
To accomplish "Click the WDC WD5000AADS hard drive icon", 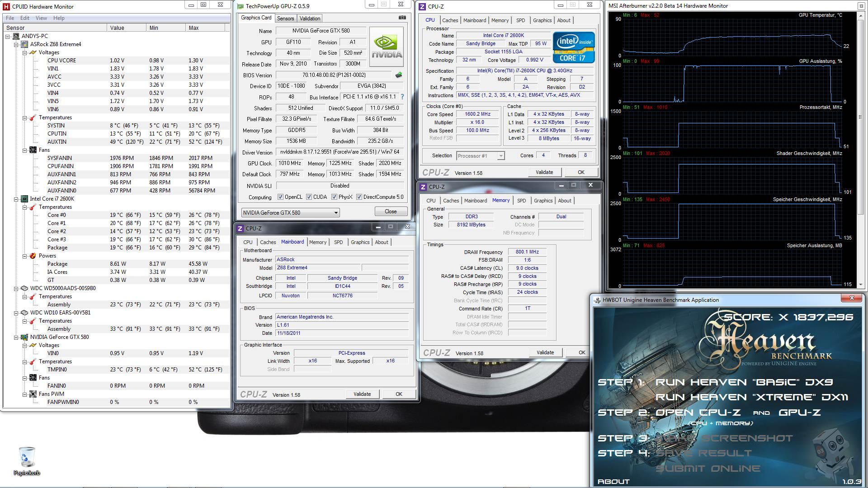I will (x=25, y=288).
